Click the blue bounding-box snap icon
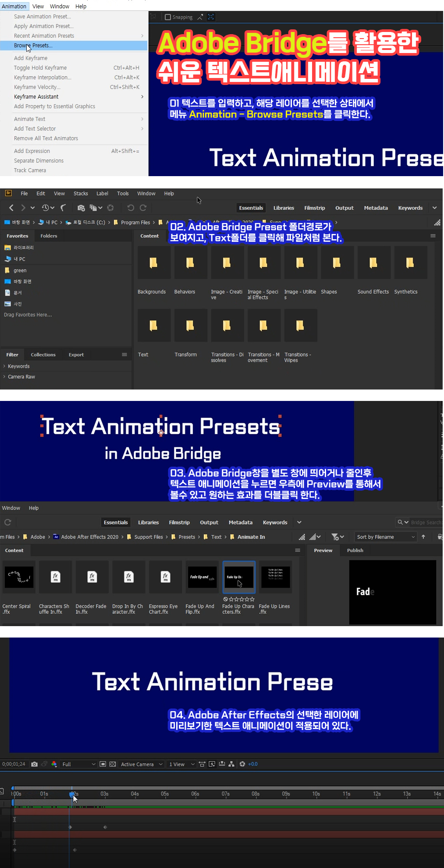The height and width of the screenshot is (868, 444). (211, 17)
